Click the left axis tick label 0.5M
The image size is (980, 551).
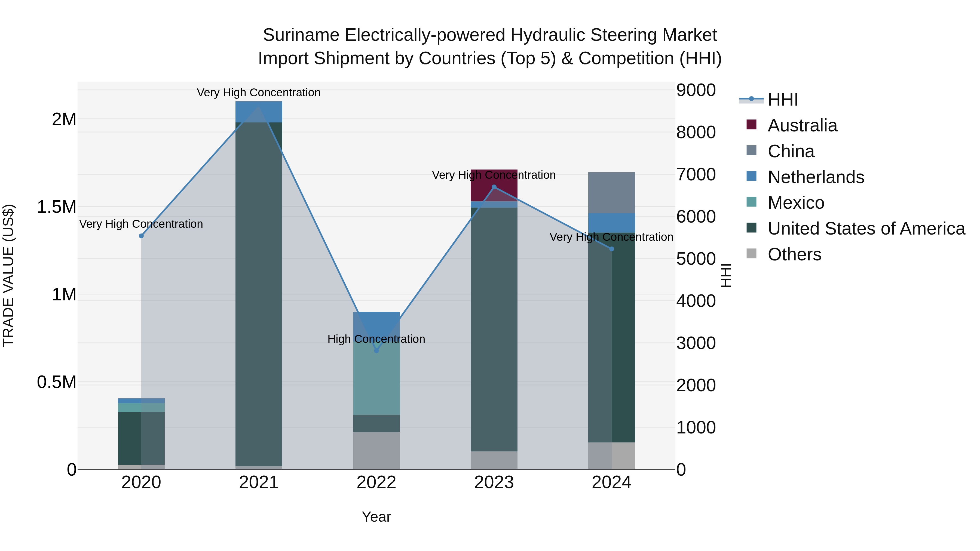[57, 382]
